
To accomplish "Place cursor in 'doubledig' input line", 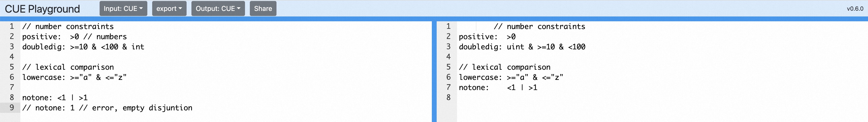I will point(83,47).
